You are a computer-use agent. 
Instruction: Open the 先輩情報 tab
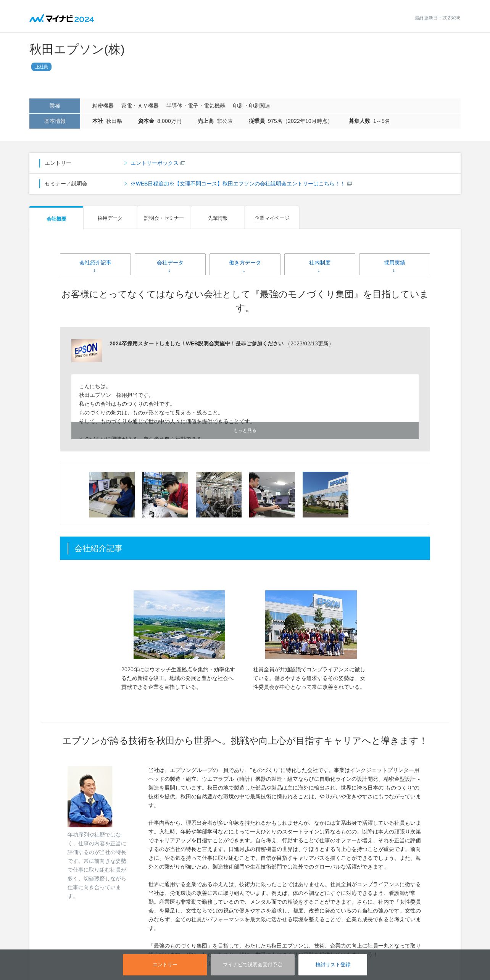click(218, 218)
